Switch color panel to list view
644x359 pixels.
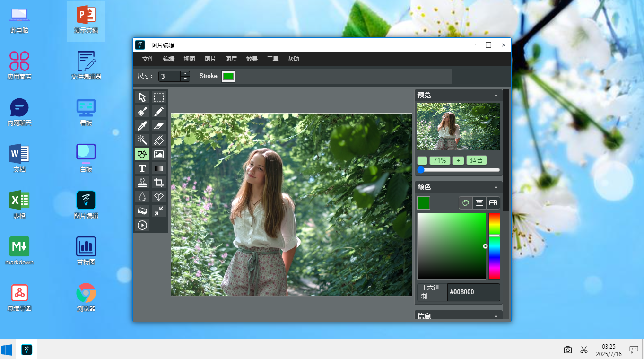(x=479, y=203)
